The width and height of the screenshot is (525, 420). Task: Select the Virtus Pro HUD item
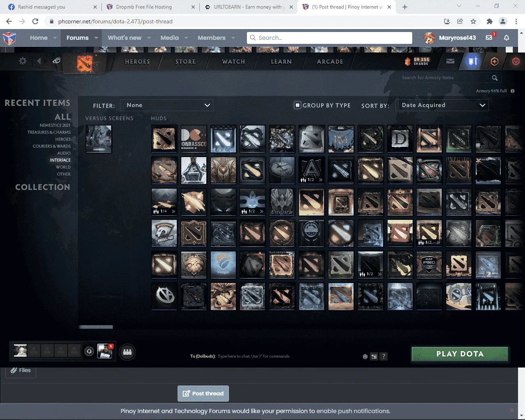tap(164, 233)
